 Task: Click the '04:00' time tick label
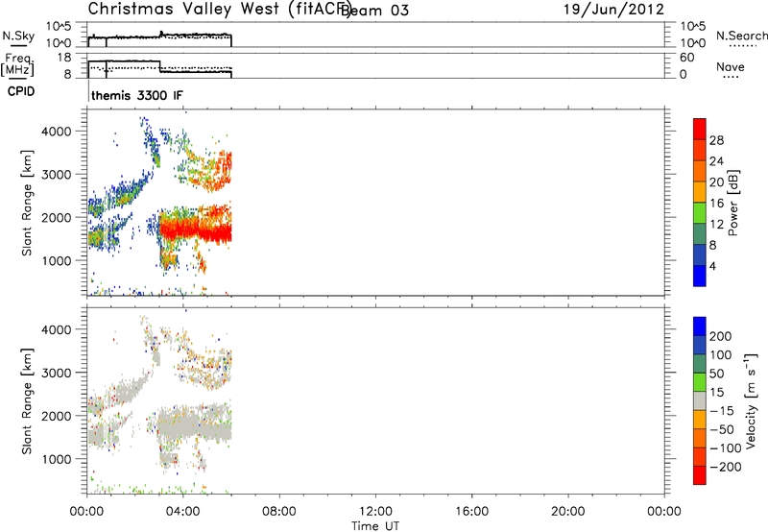click(182, 512)
